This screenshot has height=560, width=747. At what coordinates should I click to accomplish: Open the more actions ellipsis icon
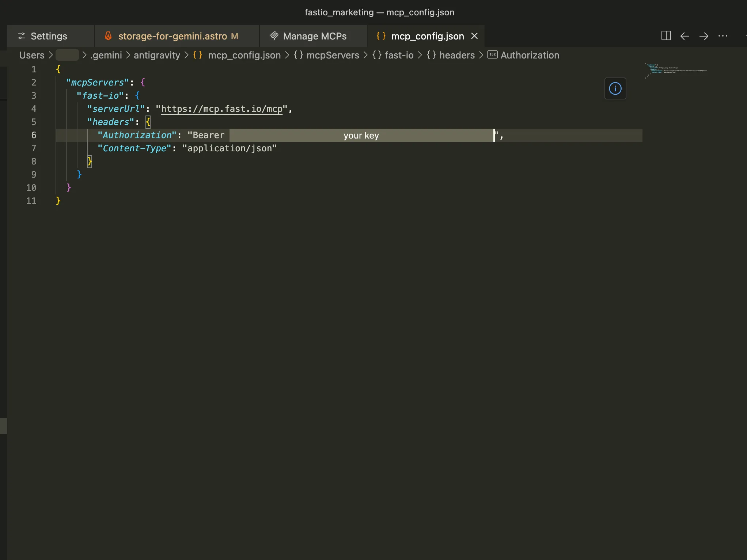pos(724,36)
